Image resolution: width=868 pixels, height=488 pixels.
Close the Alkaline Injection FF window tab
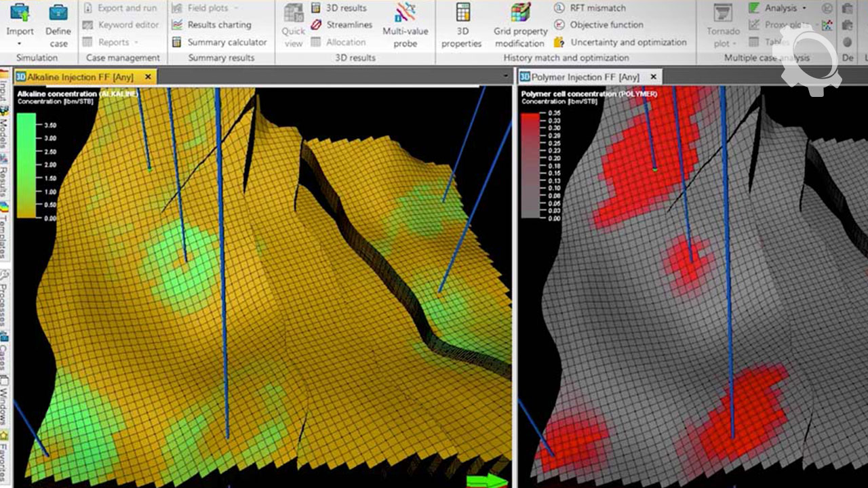[x=147, y=77]
